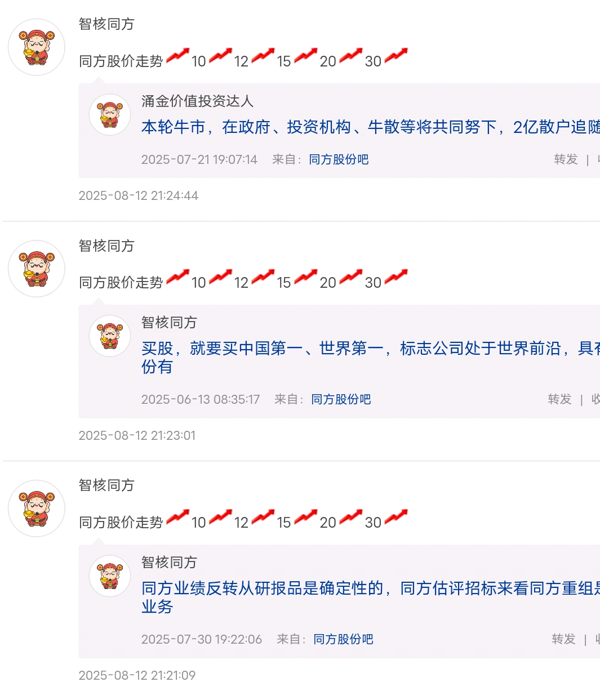Go to 同方股份吧 from the 2025-07-21 post
This screenshot has width=600, height=700.
coord(339,159)
